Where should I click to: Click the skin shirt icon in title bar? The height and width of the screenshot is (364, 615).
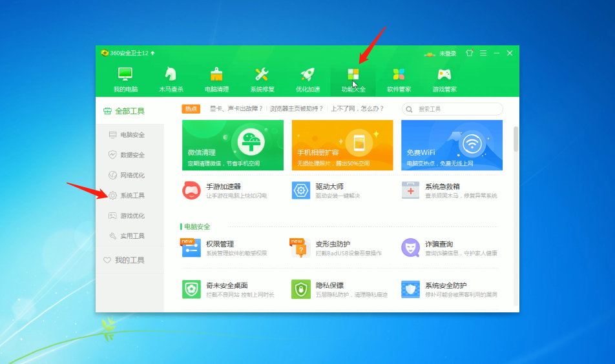[469, 53]
